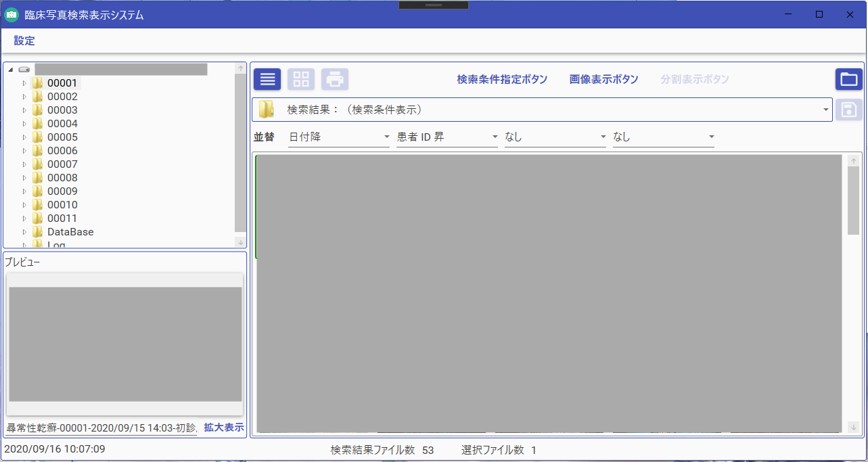Open the folder icon at the top right
This screenshot has width=868, height=462.
pyautogui.click(x=849, y=79)
